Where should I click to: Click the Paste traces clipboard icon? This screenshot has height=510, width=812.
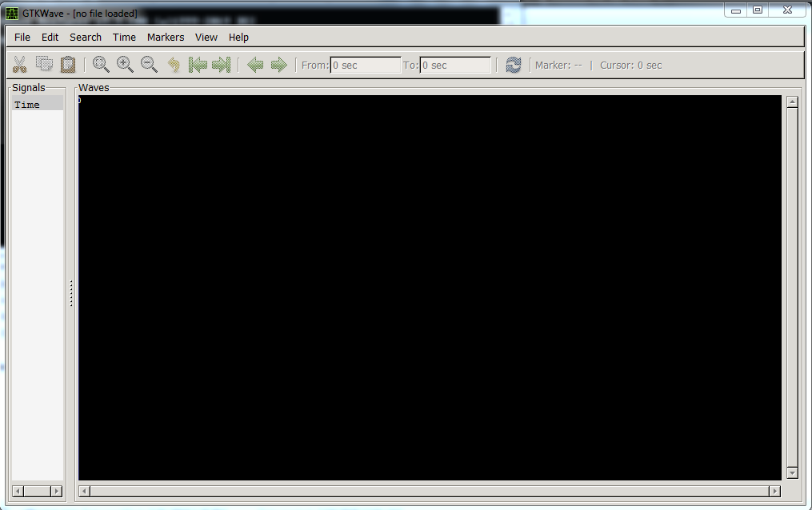(x=68, y=65)
